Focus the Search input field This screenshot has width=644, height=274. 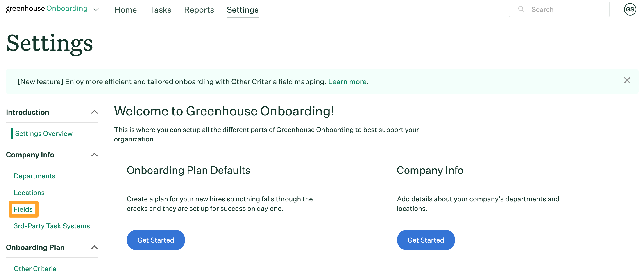(559, 9)
